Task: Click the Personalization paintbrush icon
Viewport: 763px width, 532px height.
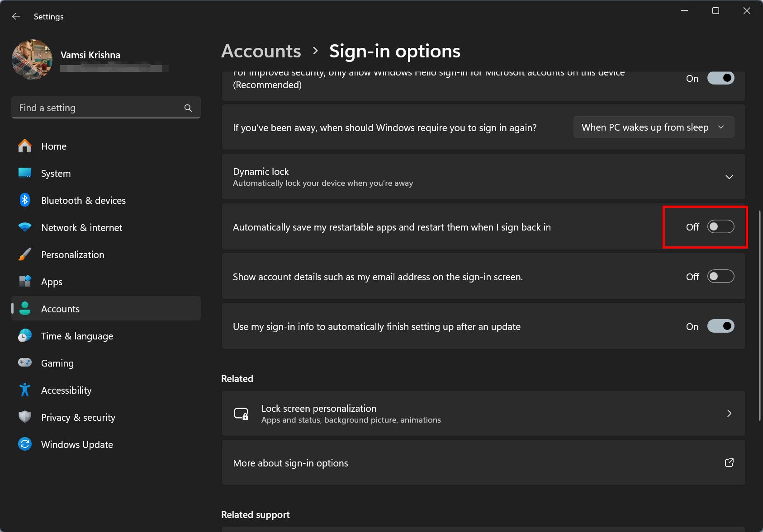Action: click(25, 254)
